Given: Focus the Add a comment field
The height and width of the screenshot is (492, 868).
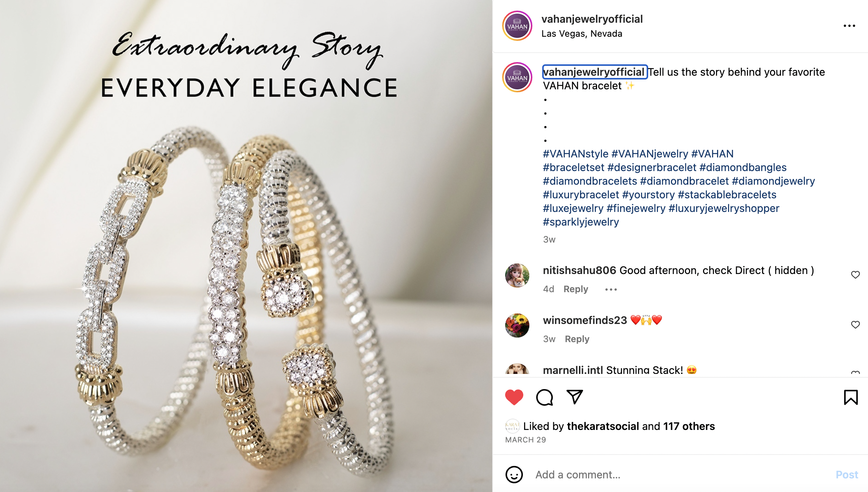Looking at the screenshot, I should 681,475.
